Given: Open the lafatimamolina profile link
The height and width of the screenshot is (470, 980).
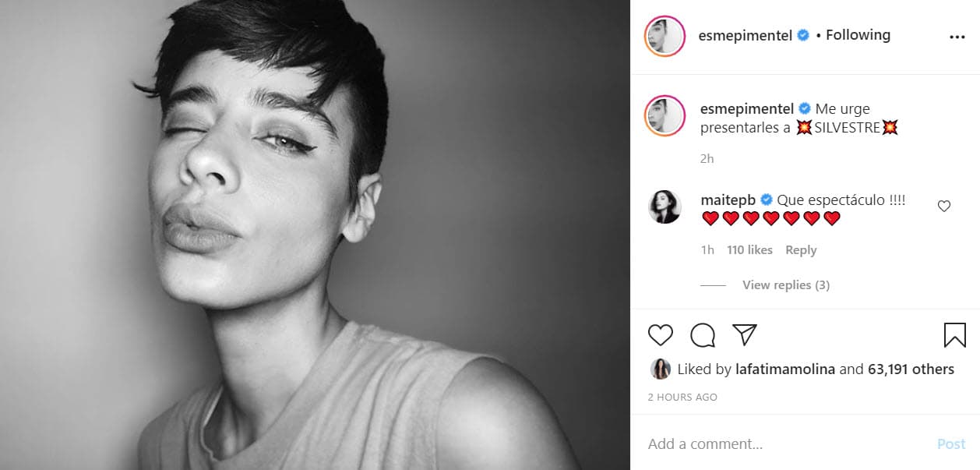Looking at the screenshot, I should coord(785,369).
